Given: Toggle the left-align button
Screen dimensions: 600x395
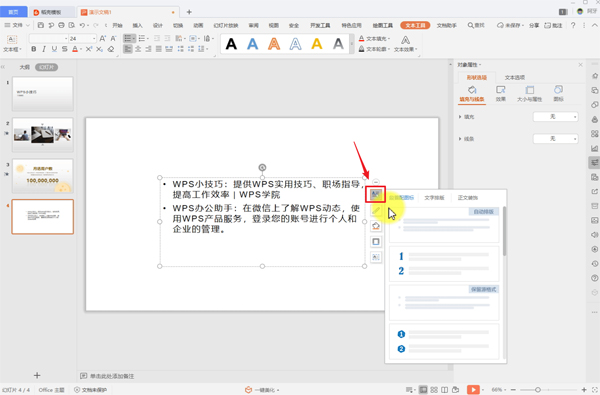Looking at the screenshot, I should (128, 49).
